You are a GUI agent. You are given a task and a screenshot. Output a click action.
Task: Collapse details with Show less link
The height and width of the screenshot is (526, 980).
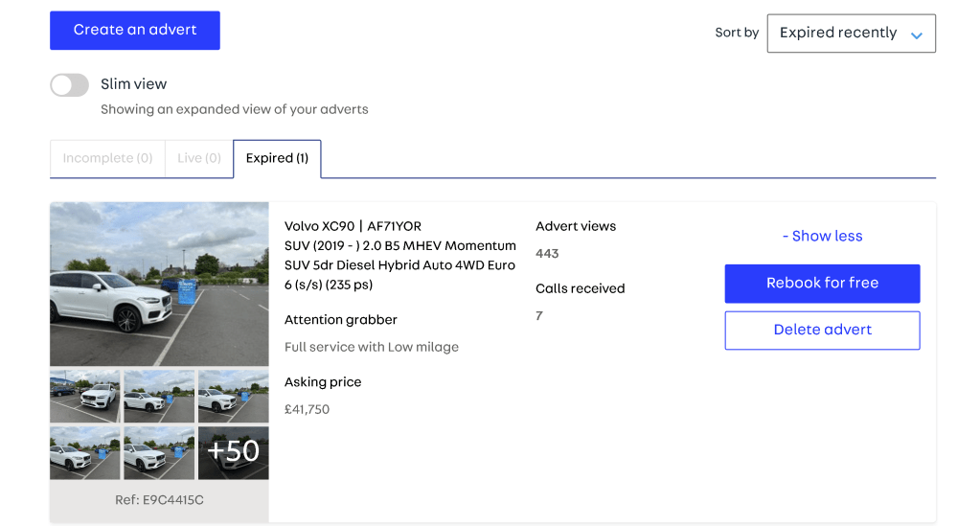822,236
